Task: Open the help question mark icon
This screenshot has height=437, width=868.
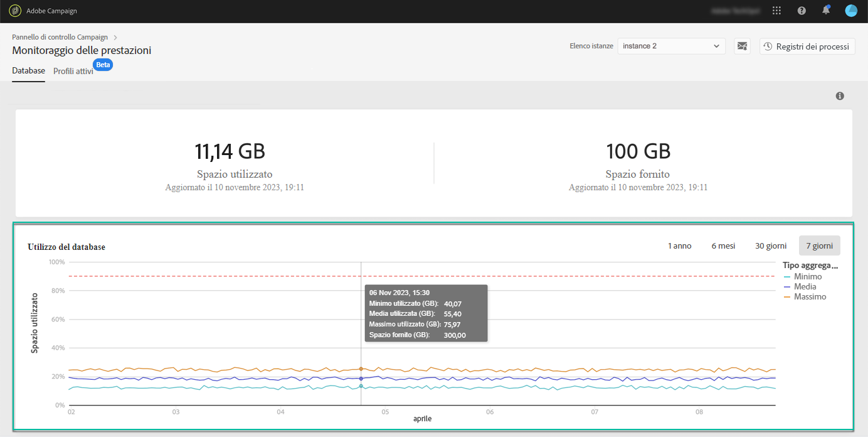Action: click(x=802, y=11)
